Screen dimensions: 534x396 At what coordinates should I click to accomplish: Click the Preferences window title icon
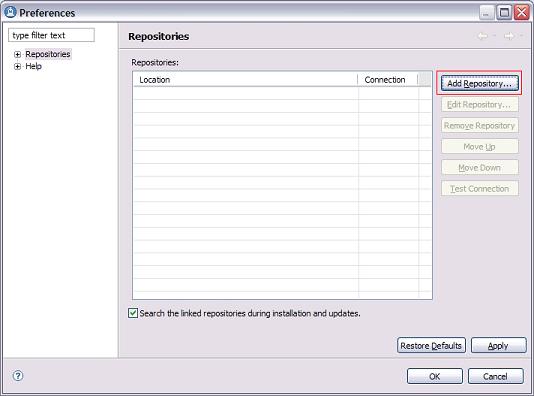pyautogui.click(x=10, y=12)
